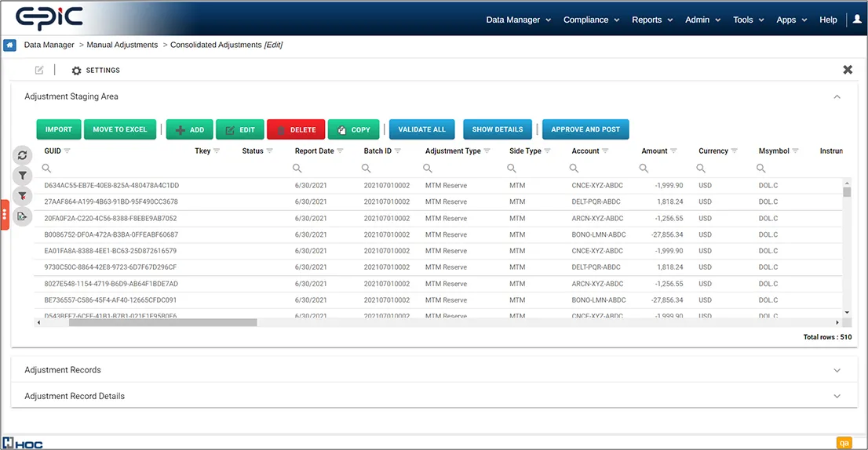The width and height of the screenshot is (868, 450).
Task: Click the clear filter icon
Action: (23, 196)
